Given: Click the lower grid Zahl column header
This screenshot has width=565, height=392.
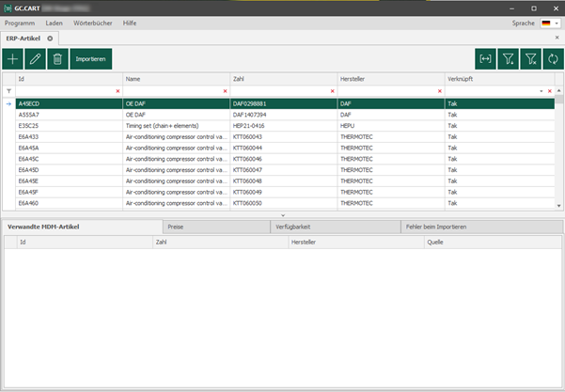Looking at the screenshot, I should coord(221,243).
